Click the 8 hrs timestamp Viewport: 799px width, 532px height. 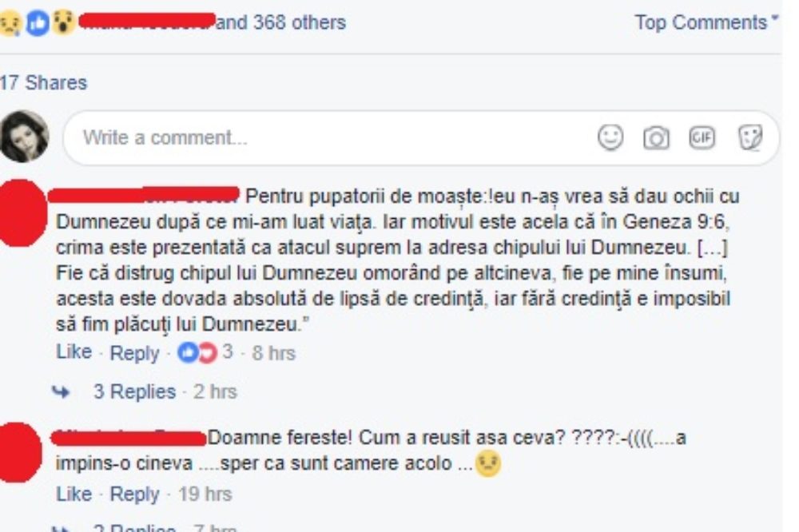coord(273,352)
